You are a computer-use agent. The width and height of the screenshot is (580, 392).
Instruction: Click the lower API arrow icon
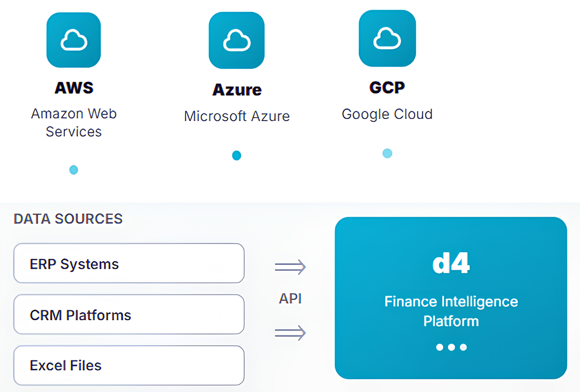point(290,333)
